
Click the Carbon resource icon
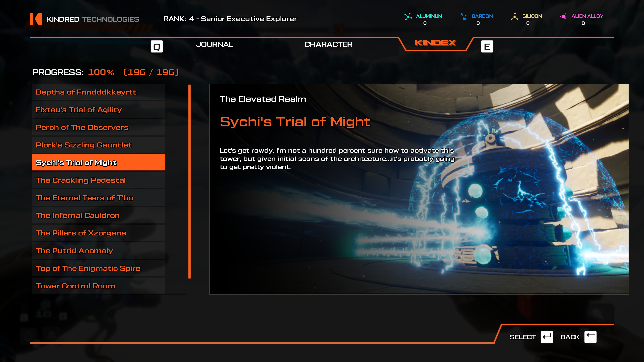click(464, 16)
